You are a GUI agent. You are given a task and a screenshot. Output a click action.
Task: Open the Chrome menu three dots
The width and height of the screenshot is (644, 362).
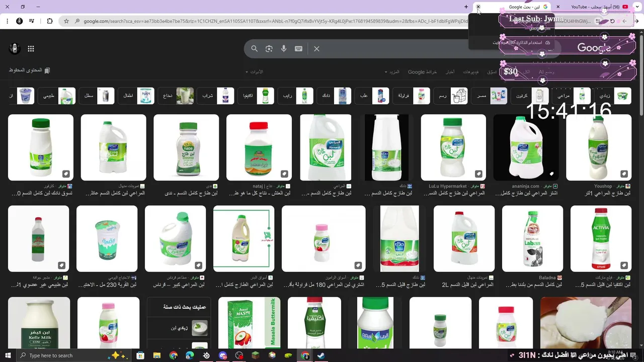tap(7, 21)
